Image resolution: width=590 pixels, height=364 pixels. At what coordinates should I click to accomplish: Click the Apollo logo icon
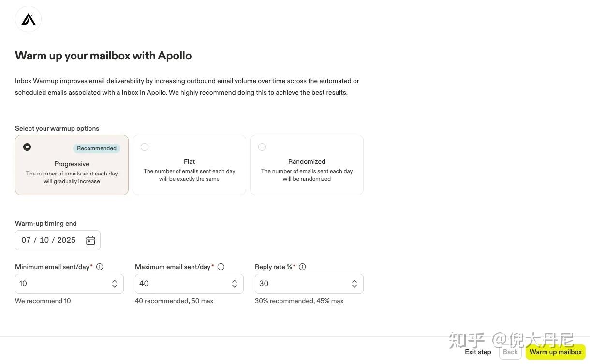tap(28, 19)
